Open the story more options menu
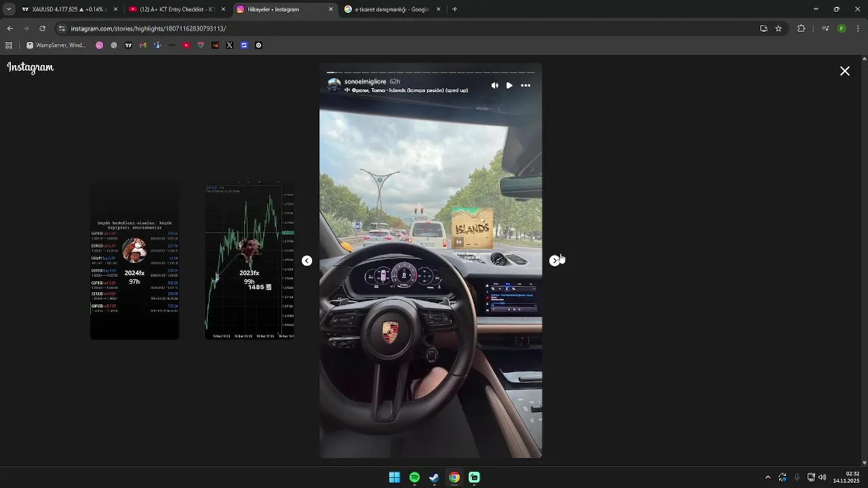Image resolution: width=868 pixels, height=488 pixels. point(526,85)
